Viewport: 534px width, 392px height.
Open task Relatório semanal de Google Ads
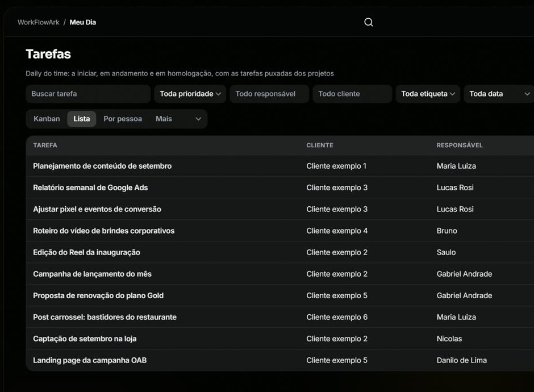click(x=90, y=187)
